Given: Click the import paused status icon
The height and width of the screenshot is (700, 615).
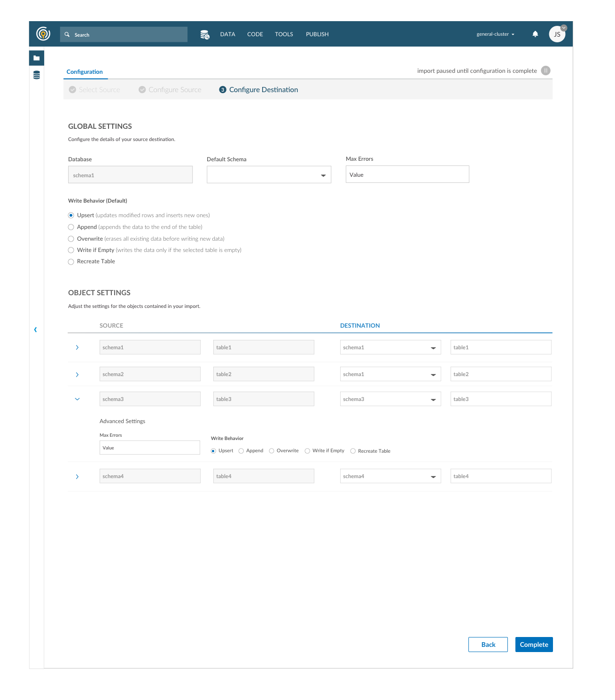Looking at the screenshot, I should click(x=545, y=71).
